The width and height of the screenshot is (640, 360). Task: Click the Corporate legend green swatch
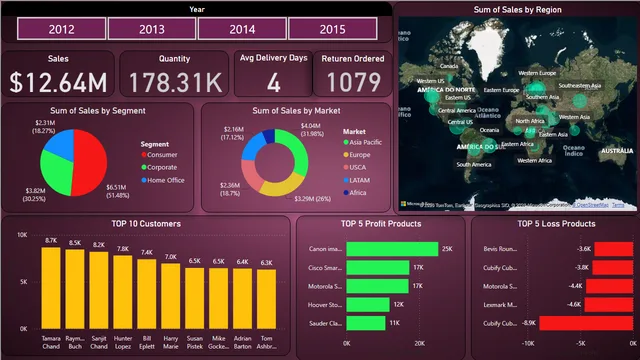coord(144,167)
